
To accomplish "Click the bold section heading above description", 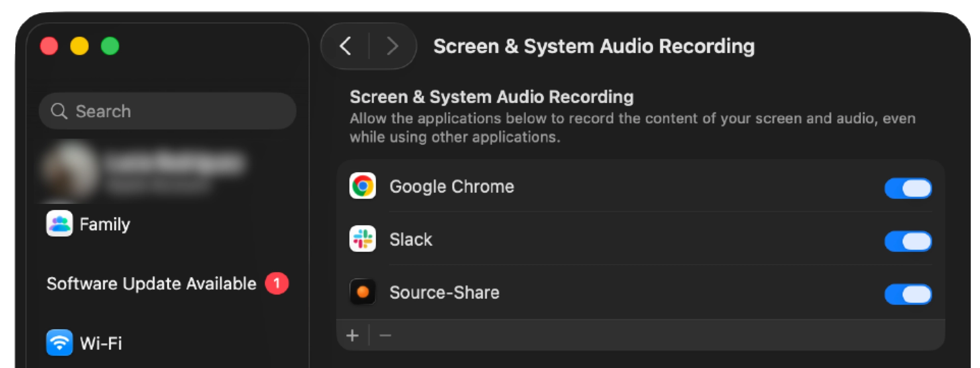I will point(492,97).
